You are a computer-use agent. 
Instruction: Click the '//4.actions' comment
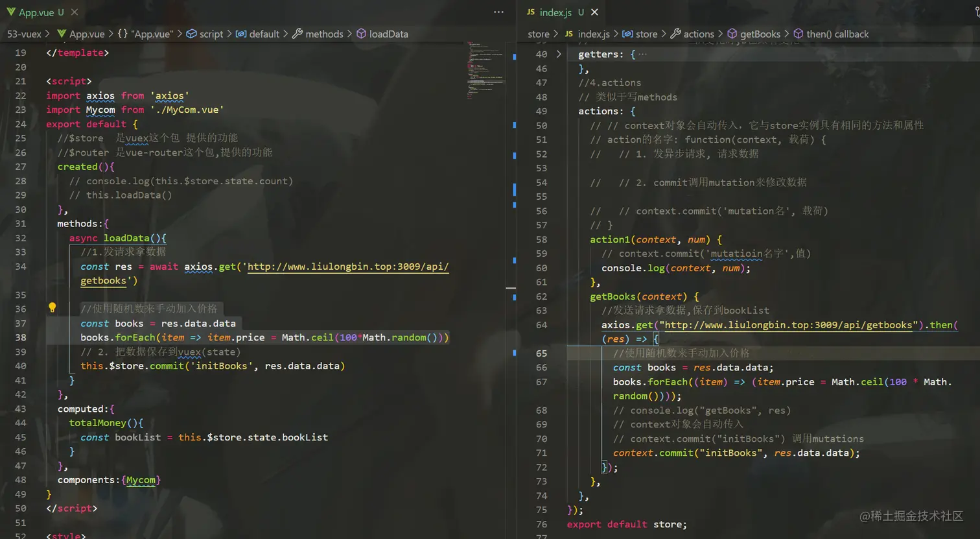point(610,82)
